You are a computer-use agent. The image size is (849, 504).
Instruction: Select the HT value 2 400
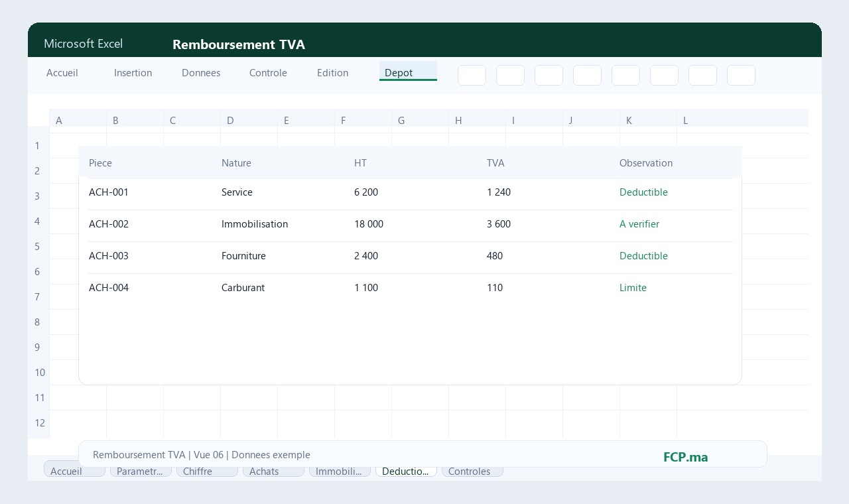(x=366, y=256)
